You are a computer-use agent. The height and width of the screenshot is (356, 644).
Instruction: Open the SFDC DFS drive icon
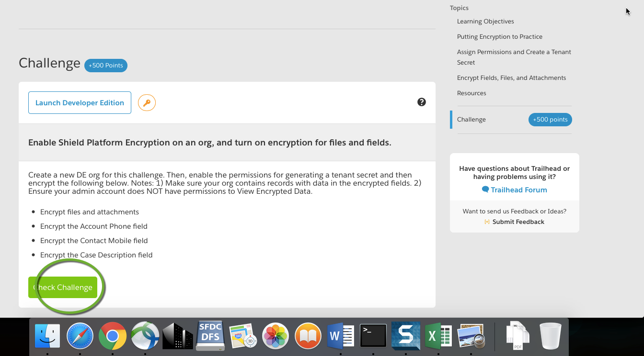pos(210,336)
